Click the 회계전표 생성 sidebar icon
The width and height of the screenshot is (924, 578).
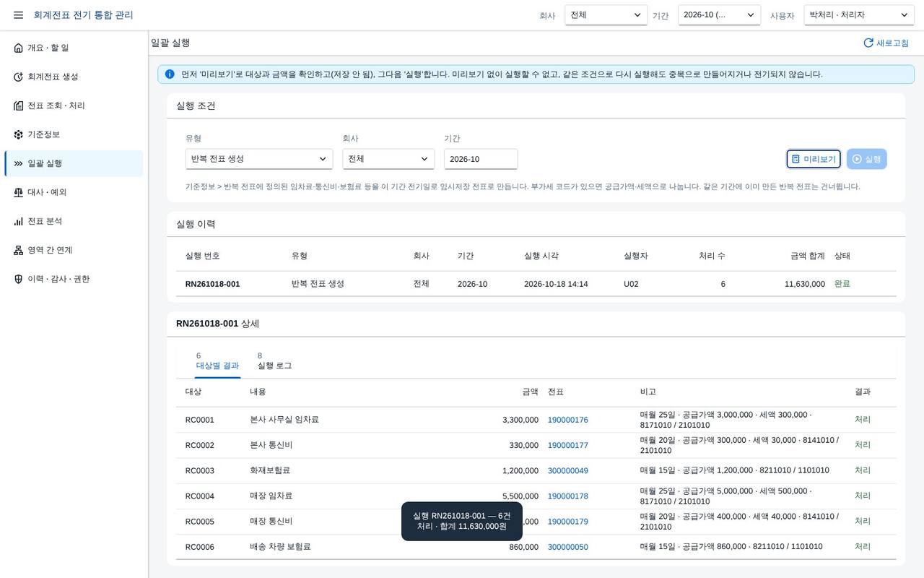pyautogui.click(x=19, y=77)
